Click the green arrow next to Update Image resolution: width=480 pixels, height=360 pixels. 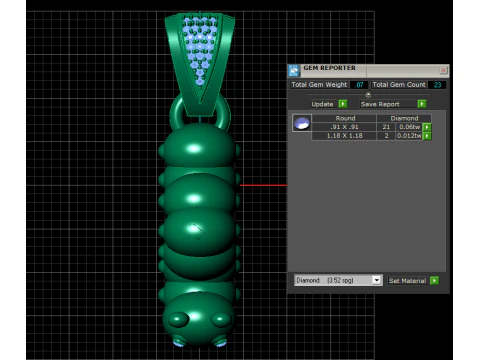(x=343, y=104)
